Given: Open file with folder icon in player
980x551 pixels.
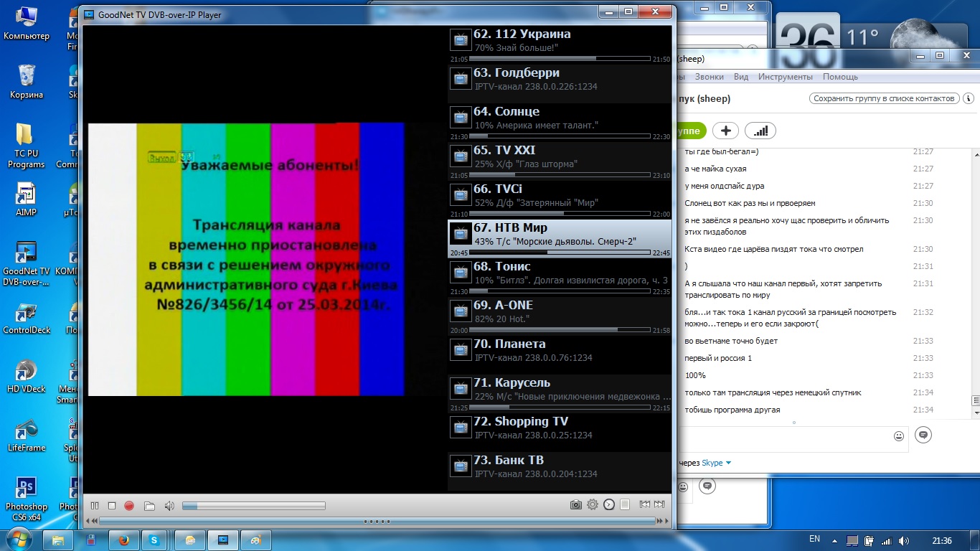Looking at the screenshot, I should point(149,505).
